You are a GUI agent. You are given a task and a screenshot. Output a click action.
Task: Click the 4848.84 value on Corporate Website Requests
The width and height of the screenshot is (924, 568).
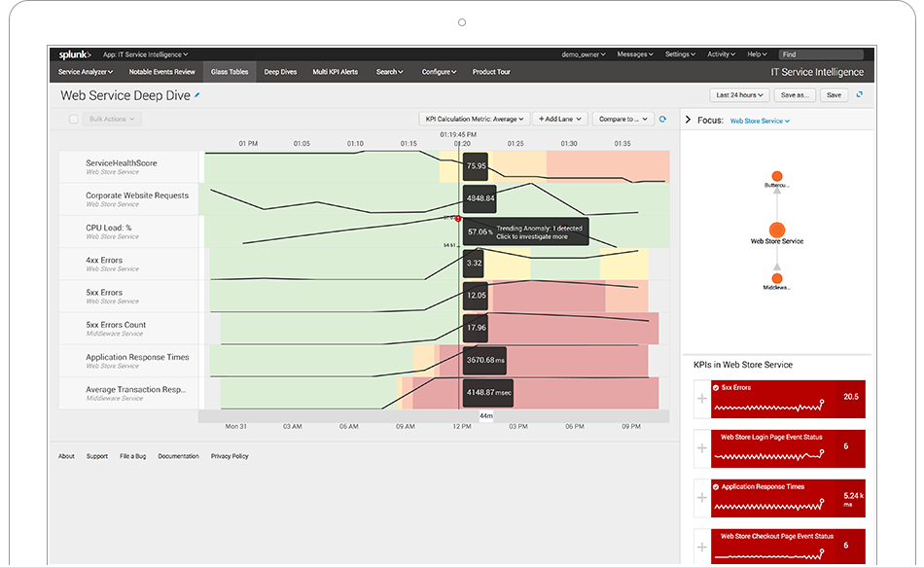pos(480,198)
